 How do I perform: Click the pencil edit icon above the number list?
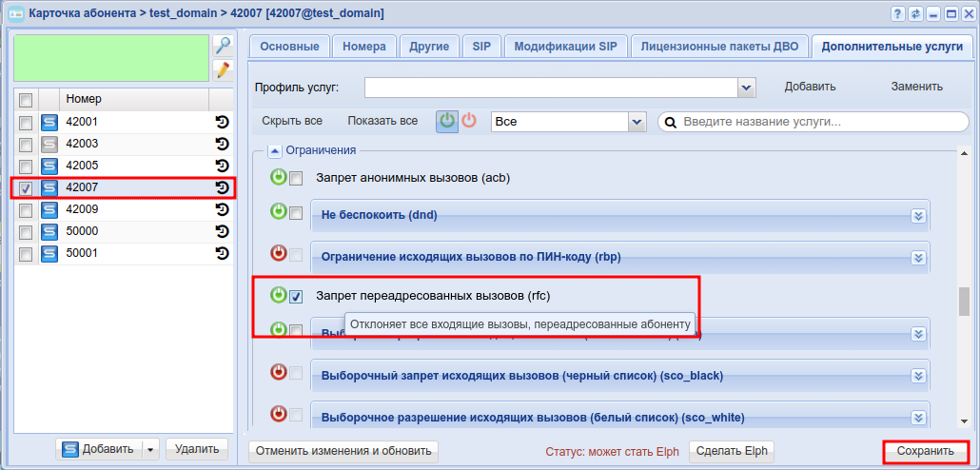pos(224,69)
